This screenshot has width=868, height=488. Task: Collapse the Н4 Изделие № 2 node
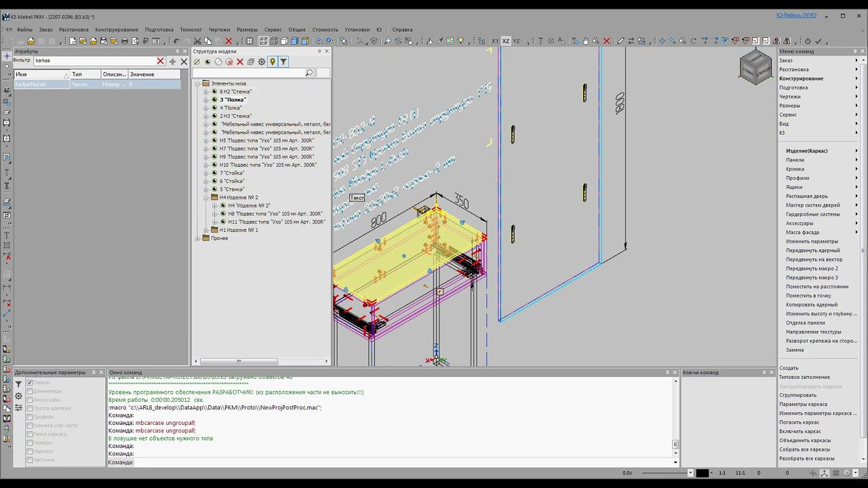pyautogui.click(x=206, y=197)
